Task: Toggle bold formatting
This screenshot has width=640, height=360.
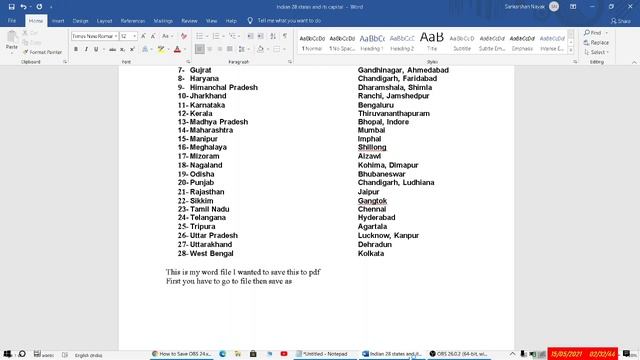Action: [76, 49]
